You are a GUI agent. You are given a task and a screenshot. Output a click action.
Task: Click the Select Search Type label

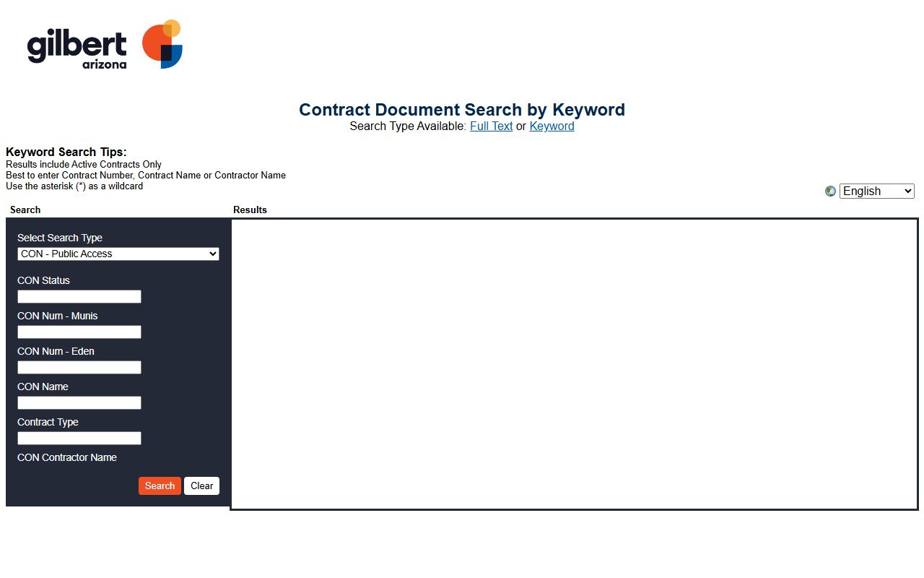coord(60,238)
